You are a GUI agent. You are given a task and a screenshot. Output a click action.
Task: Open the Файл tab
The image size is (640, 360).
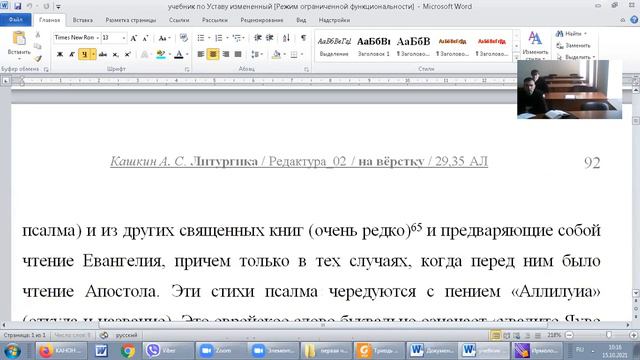pos(16,20)
